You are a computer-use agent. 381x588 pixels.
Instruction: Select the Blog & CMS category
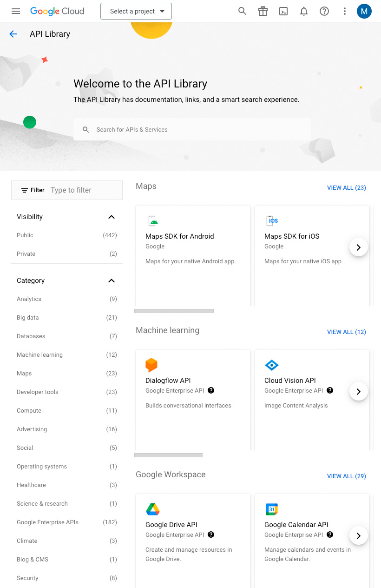(x=67, y=560)
